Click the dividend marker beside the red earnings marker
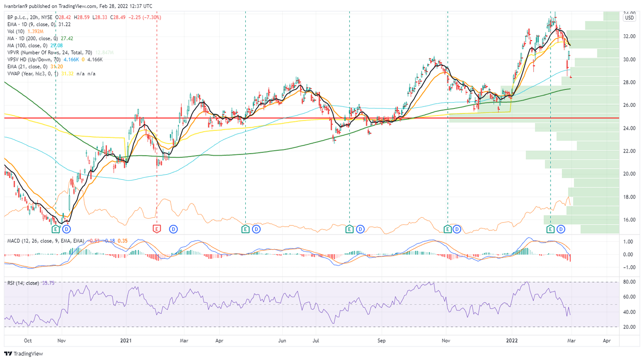This screenshot has height=361, width=644. pyautogui.click(x=173, y=229)
